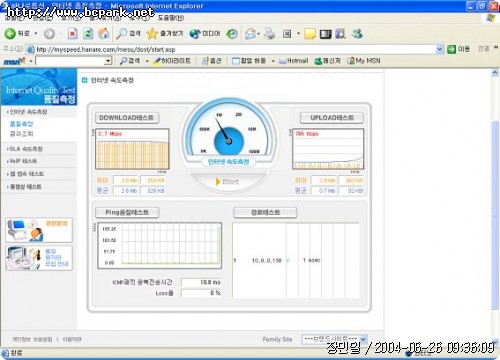Click the Mail envelope icon
This screenshot has width=500, height=360.
(x=250, y=33)
